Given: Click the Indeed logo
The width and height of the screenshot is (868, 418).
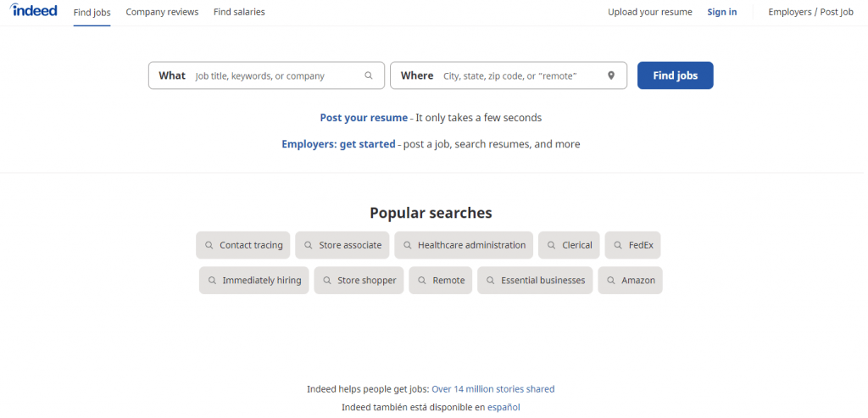Looking at the screenshot, I should 33,10.
